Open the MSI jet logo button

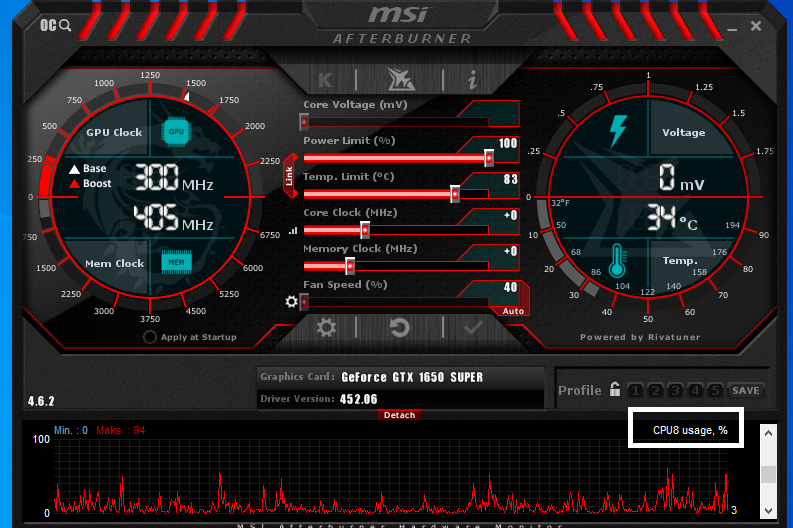pos(401,79)
